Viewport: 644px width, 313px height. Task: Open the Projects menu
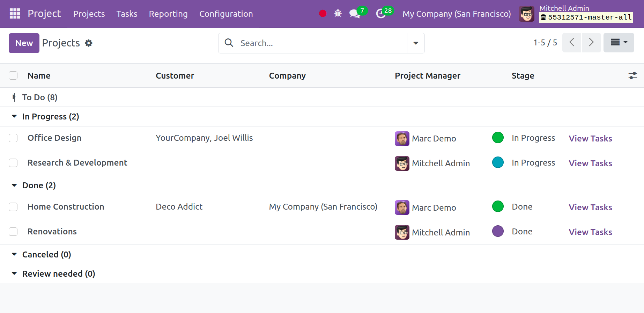(89, 14)
